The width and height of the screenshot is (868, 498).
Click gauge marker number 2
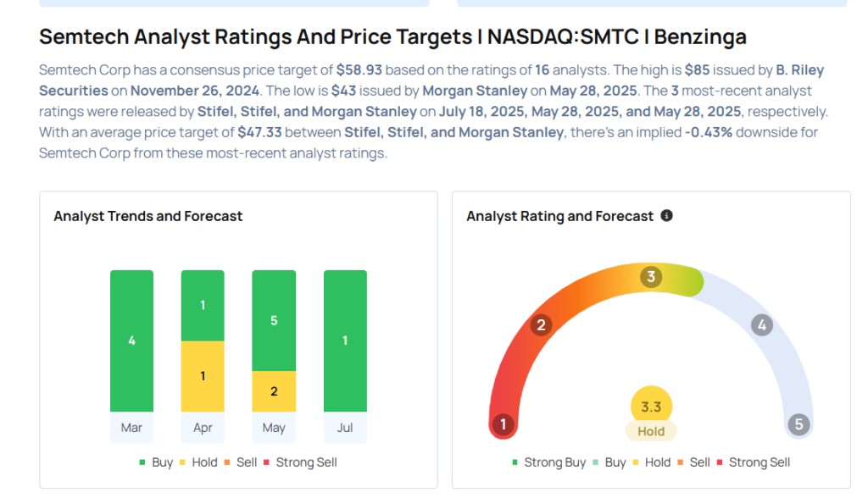540,325
